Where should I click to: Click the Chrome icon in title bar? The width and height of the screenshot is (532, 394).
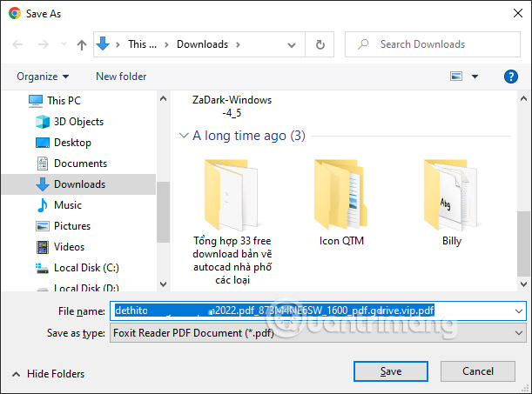(x=15, y=14)
